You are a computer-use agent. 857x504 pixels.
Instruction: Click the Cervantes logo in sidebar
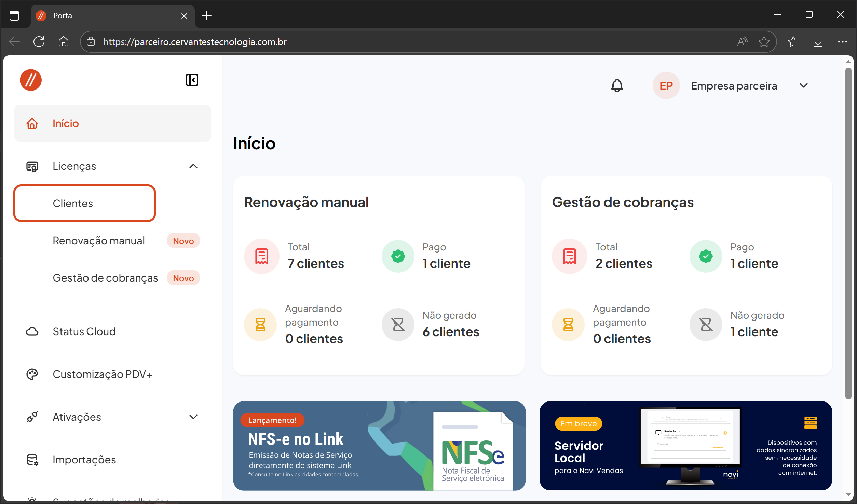click(x=31, y=80)
